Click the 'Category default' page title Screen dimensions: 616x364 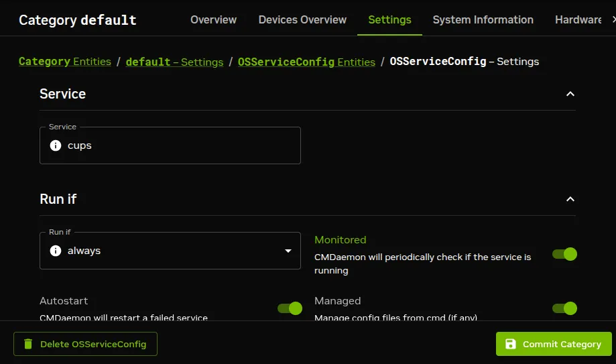tap(77, 20)
